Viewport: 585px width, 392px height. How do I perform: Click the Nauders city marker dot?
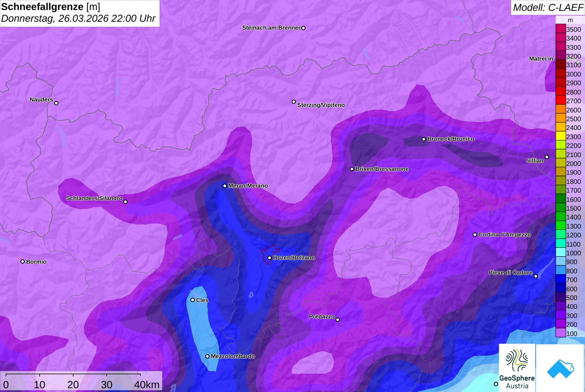tap(56, 103)
